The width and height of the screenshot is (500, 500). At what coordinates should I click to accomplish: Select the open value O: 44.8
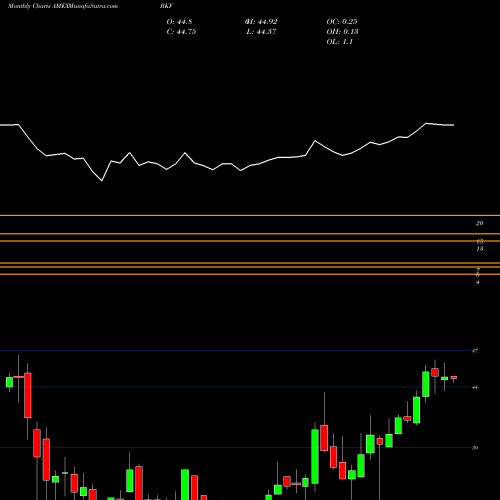(x=179, y=22)
